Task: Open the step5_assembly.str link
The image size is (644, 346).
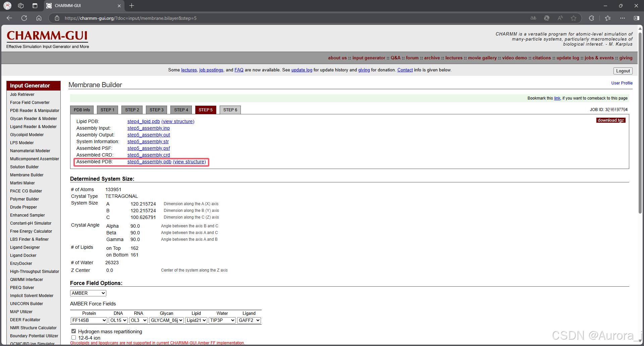Action: (x=148, y=141)
